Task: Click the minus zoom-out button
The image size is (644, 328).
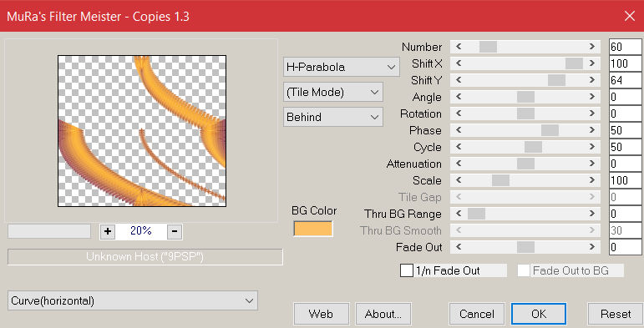Action: tap(175, 231)
